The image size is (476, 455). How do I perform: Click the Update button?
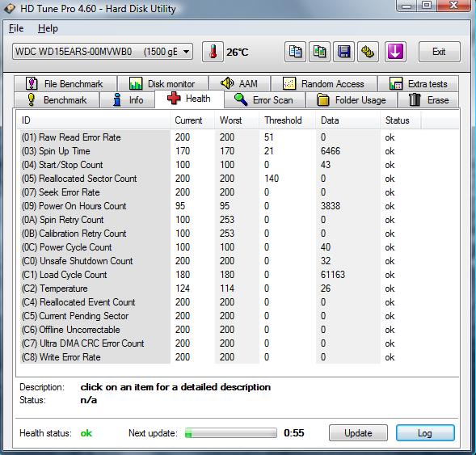coord(358,433)
